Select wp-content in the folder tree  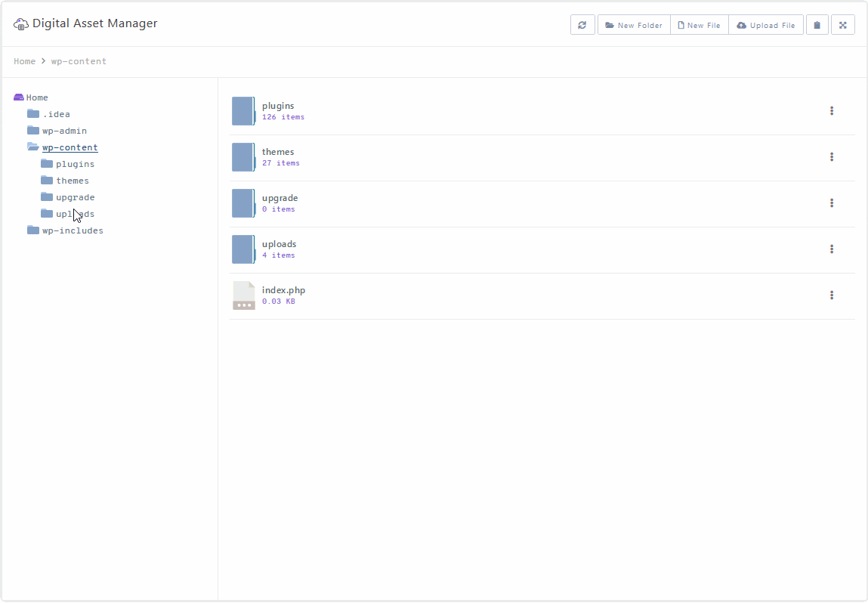pos(70,147)
